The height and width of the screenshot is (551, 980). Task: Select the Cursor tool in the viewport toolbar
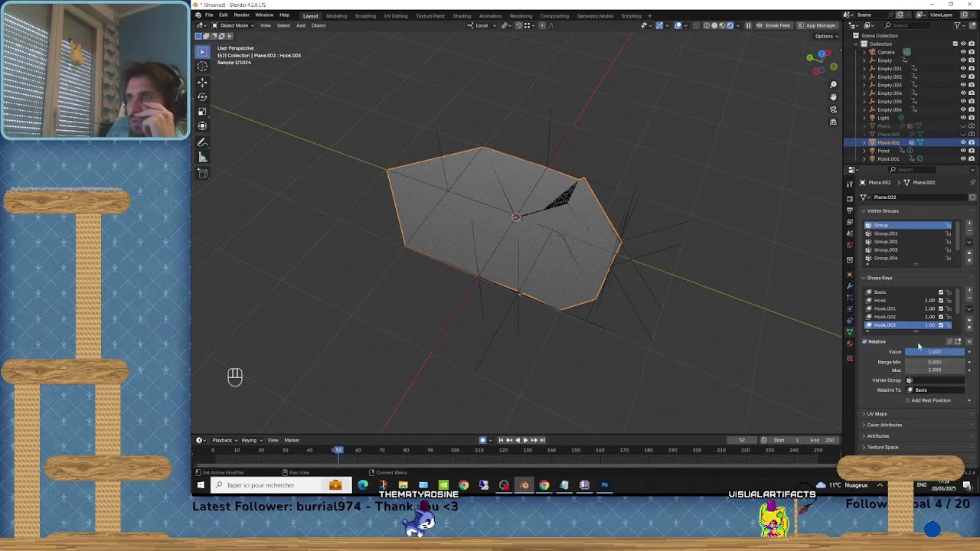tap(202, 67)
